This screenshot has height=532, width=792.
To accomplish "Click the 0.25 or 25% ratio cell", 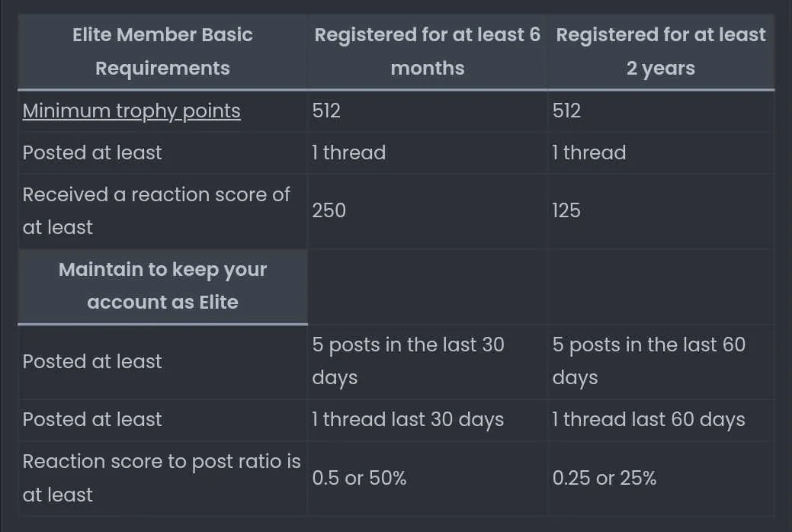I will pyautogui.click(x=661, y=478).
